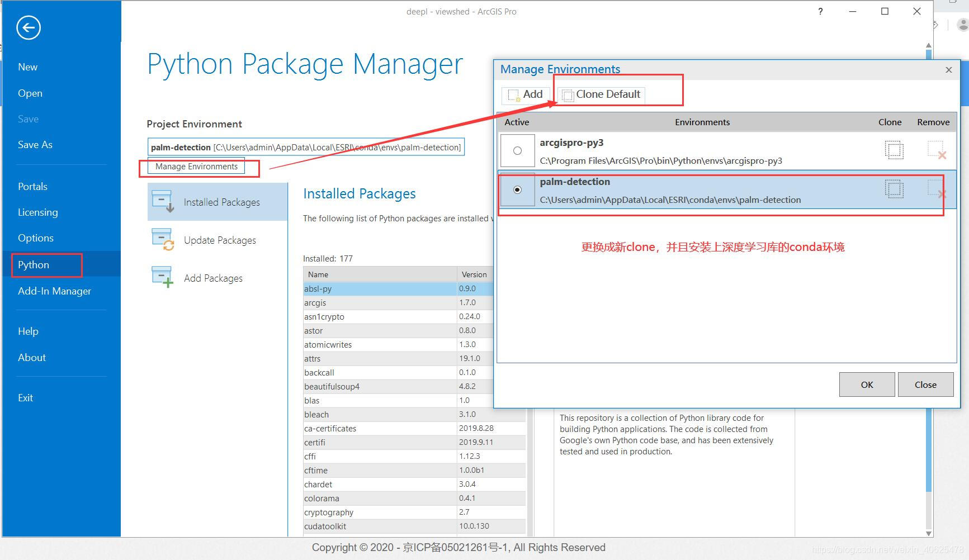Select the cudatoolkit package row
This screenshot has height=560, width=969.
click(x=414, y=526)
